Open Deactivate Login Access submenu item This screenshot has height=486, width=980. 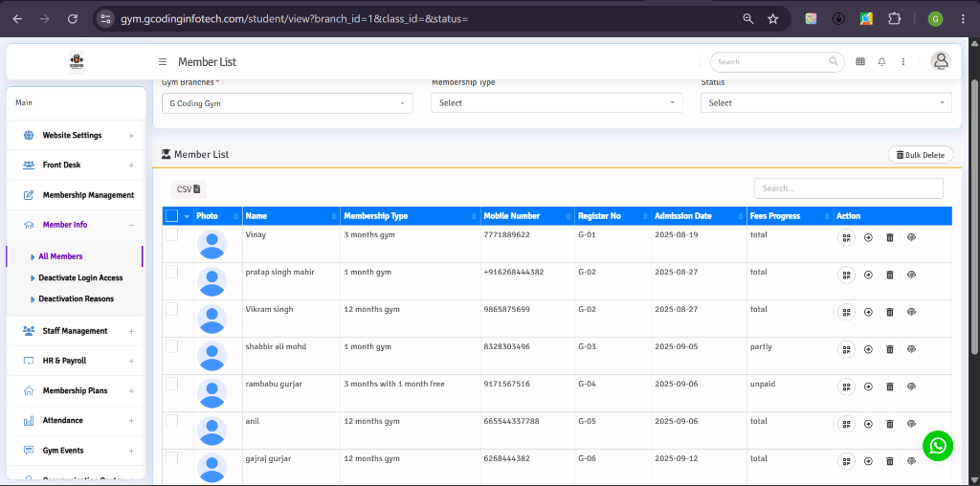[80, 277]
